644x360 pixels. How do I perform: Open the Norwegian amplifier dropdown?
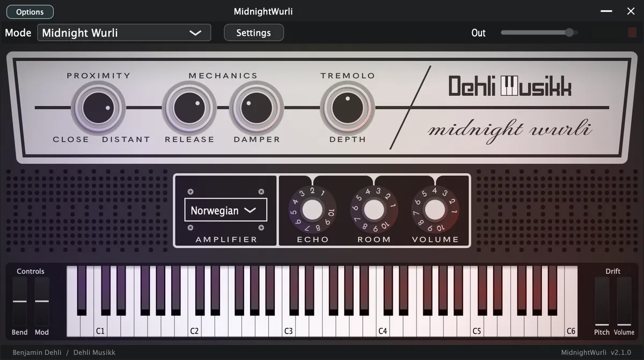coord(225,210)
